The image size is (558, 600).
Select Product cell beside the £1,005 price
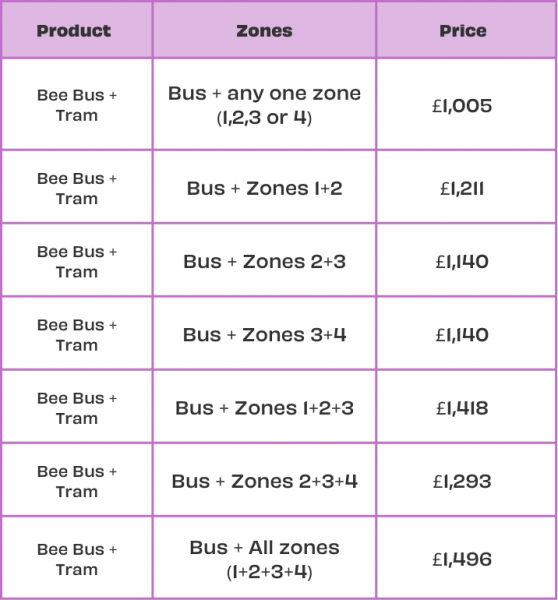pos(77,105)
